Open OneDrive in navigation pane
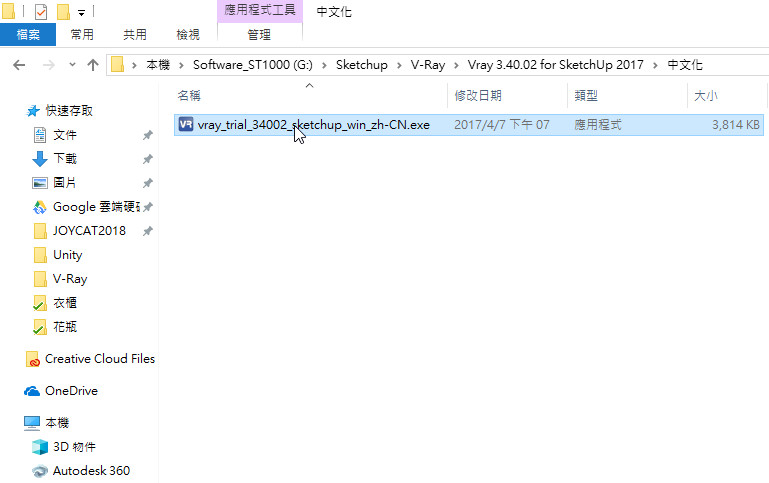 (71, 391)
